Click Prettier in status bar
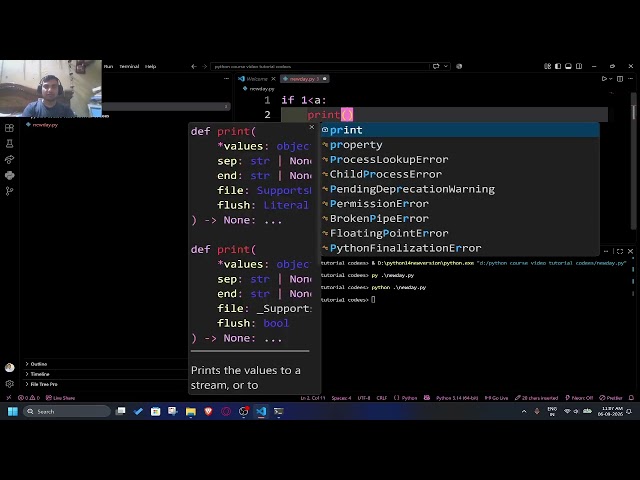The width and height of the screenshot is (640, 480). tap(611, 398)
